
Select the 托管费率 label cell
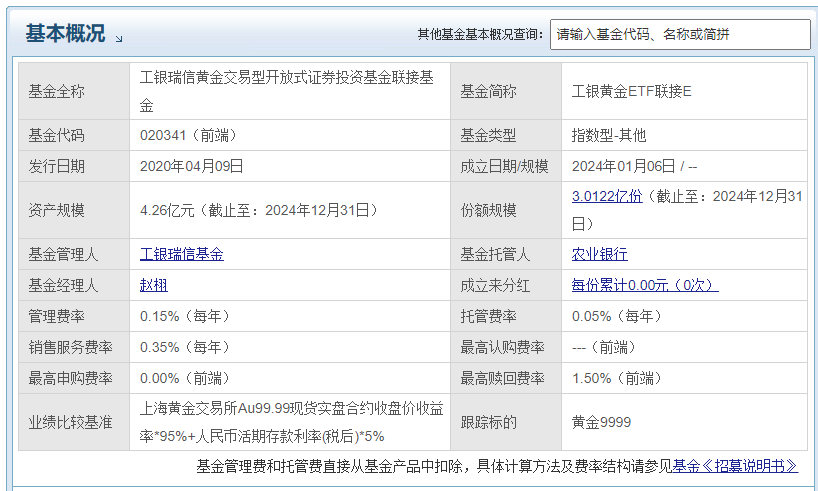click(x=506, y=316)
